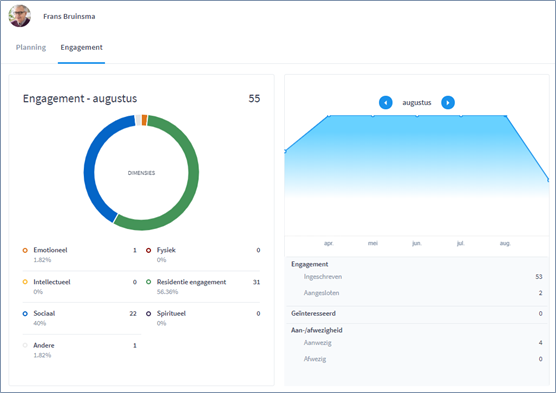
Task: Click the yellow Intellectueel legend circle
Action: (x=25, y=282)
